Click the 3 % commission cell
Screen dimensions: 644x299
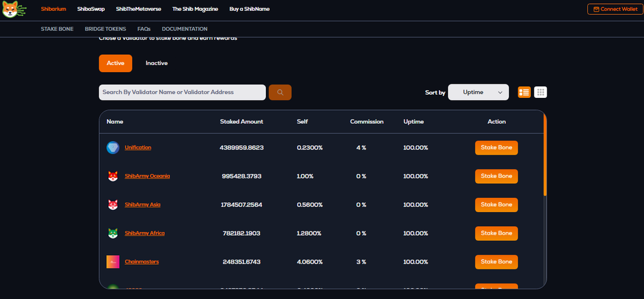pos(361,262)
